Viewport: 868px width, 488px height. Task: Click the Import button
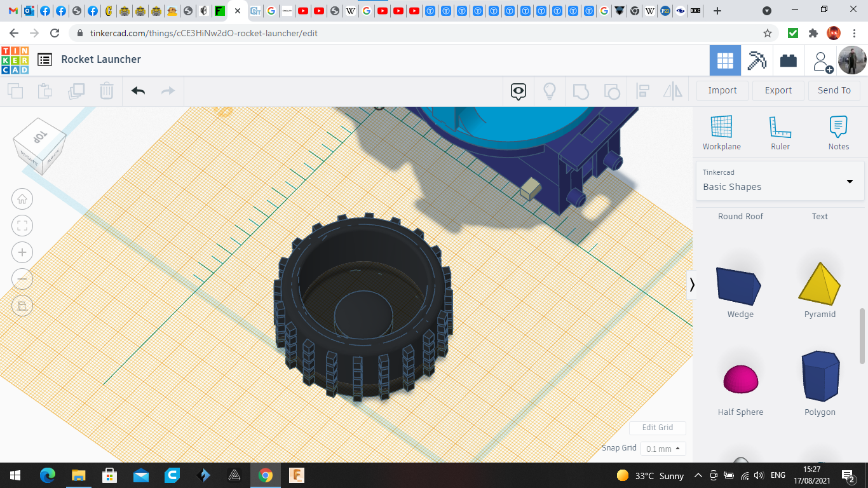click(x=722, y=90)
